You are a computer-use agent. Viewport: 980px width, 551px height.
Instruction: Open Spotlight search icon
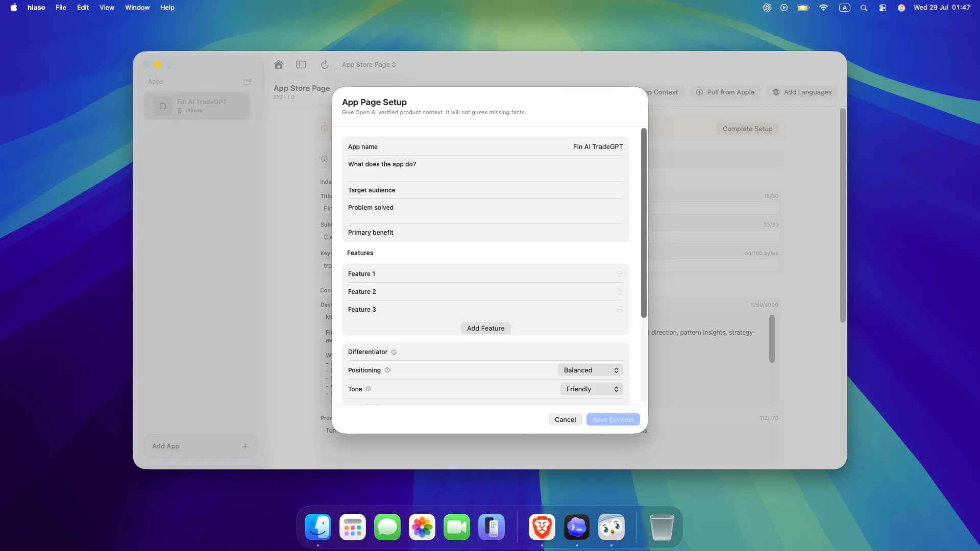pyautogui.click(x=864, y=8)
